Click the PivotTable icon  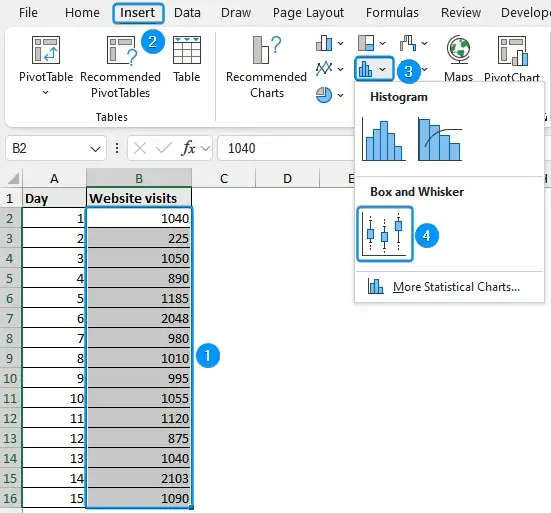coord(46,50)
